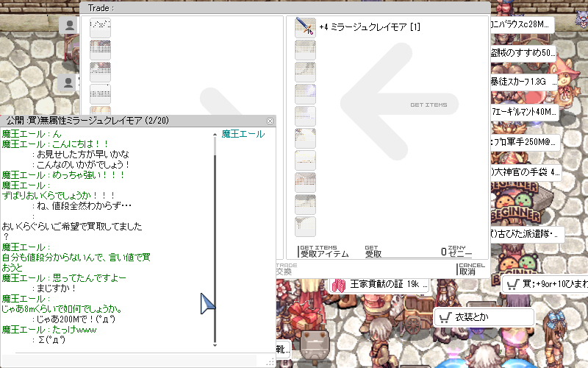The height and width of the screenshot is (368, 588).
Task: Click the chat room title 無属性ミラージュクレイモア (2/20)
Action: 104,121
